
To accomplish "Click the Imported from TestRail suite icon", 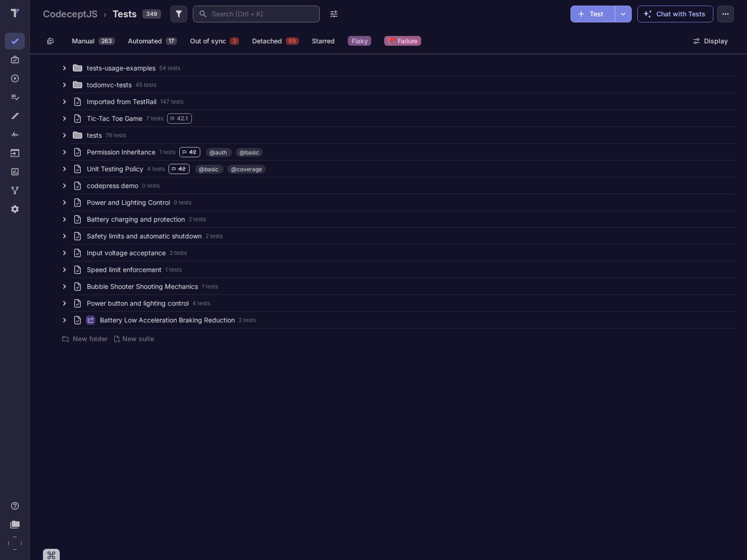I will coord(78,102).
